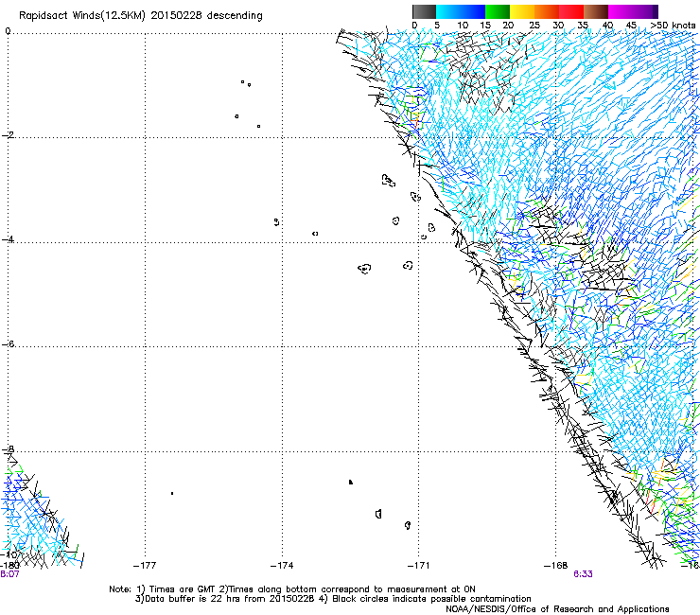Click the brown 35-40 knots color segment
Viewport: 700px width, 615px height.
click(x=596, y=11)
